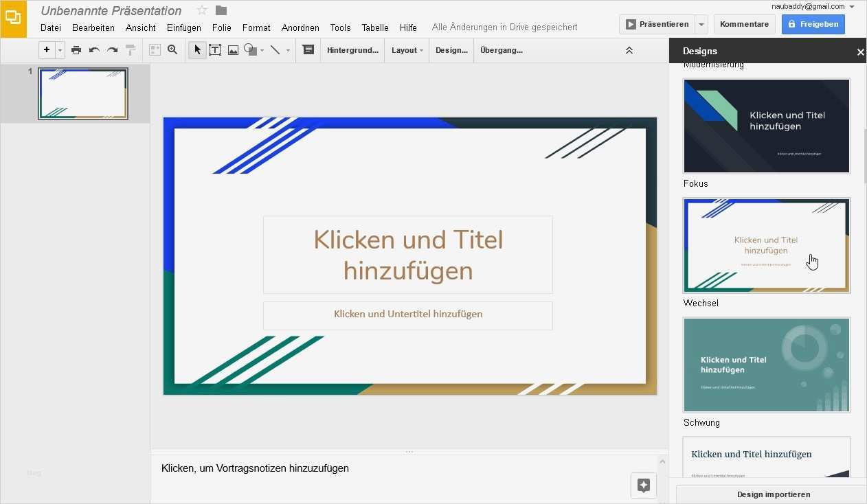Star this presentation
867x504 pixels.
(x=202, y=10)
